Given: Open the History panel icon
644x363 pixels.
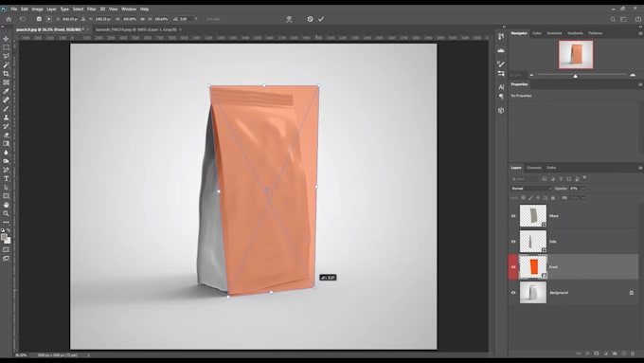Looking at the screenshot, I should (x=501, y=37).
